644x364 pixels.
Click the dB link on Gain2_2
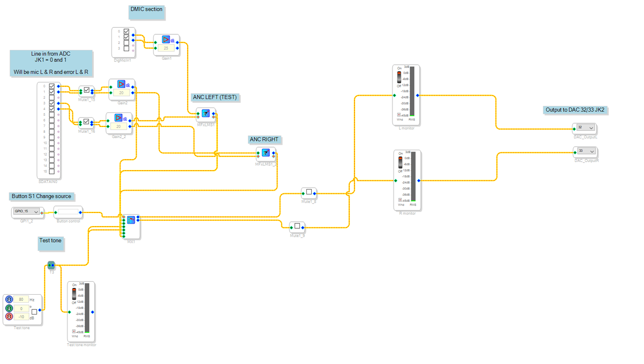coord(125,119)
